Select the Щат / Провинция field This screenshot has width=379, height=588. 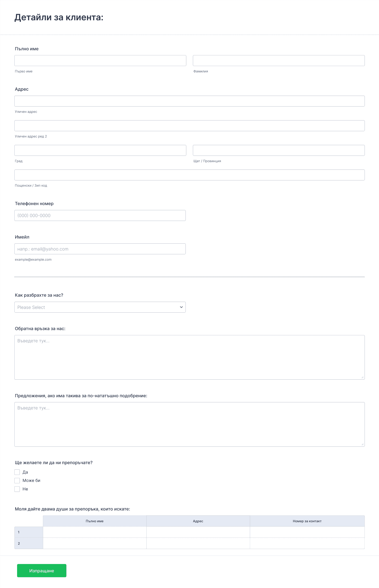click(279, 150)
